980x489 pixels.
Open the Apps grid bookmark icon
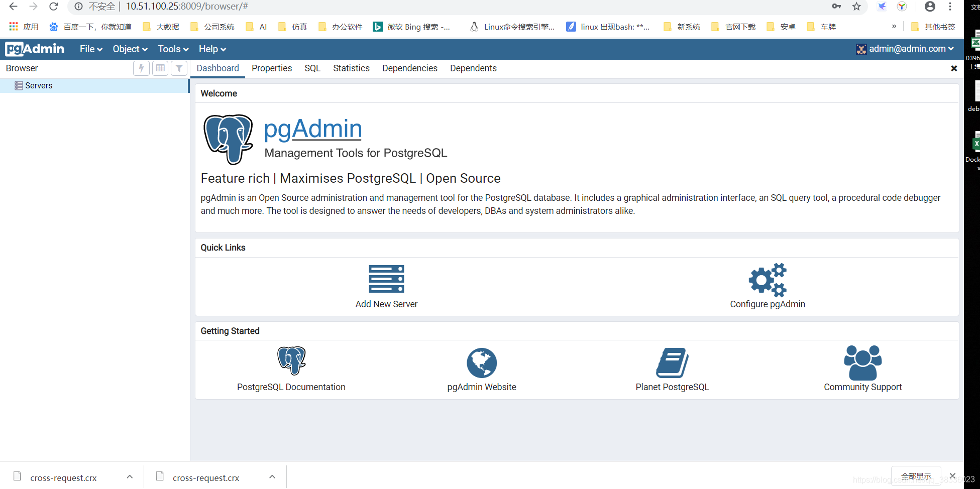click(14, 27)
